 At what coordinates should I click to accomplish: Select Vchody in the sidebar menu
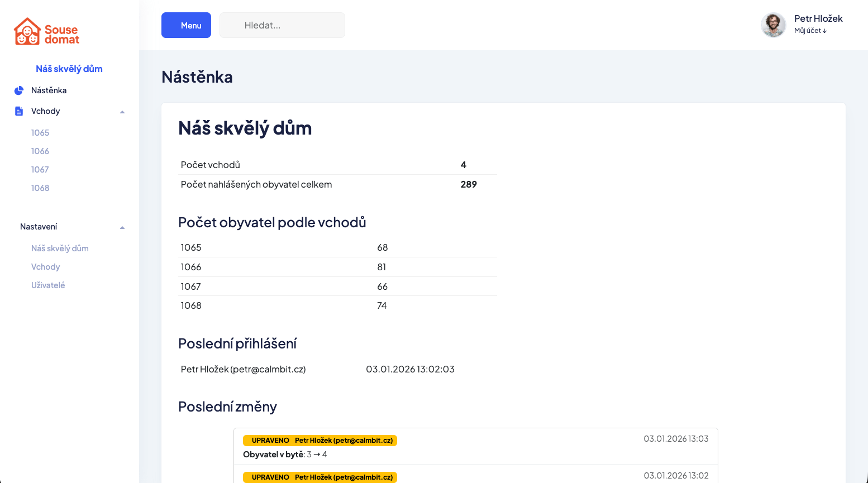click(46, 111)
